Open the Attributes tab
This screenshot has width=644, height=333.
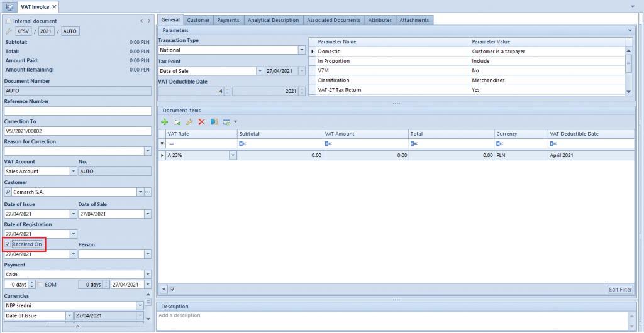click(380, 20)
